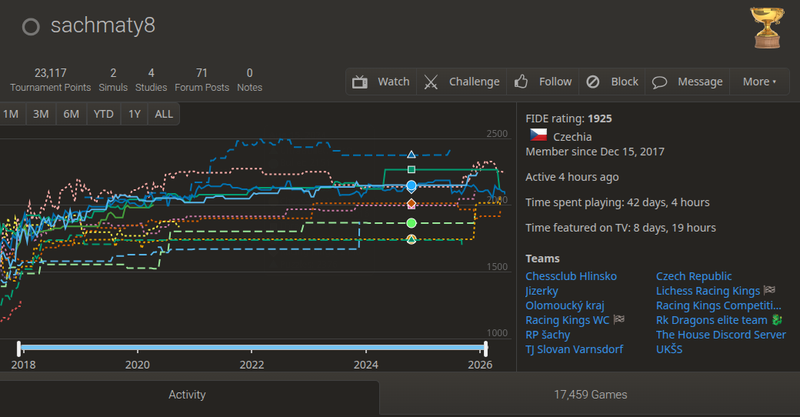Select the 1M range
The width and height of the screenshot is (800, 417).
[11, 114]
